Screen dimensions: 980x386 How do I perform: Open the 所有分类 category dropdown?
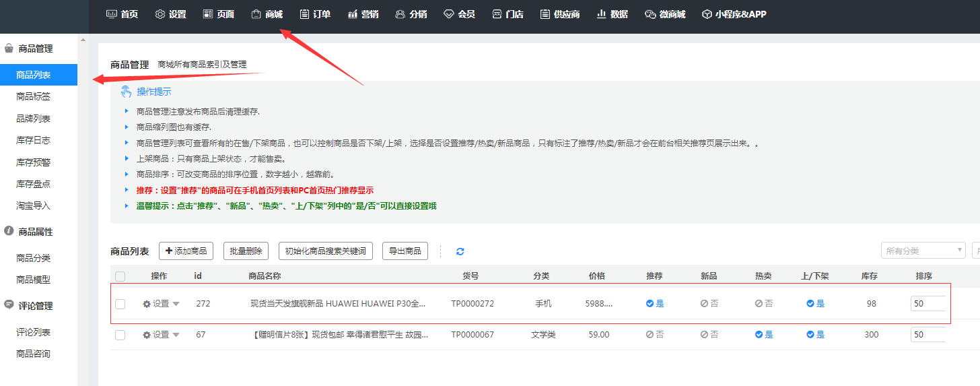point(923,251)
